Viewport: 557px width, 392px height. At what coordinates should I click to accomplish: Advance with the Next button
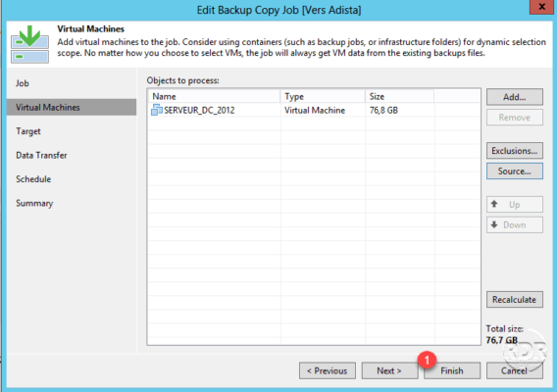389,370
